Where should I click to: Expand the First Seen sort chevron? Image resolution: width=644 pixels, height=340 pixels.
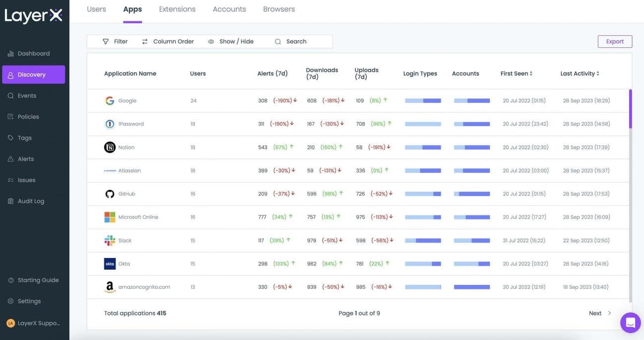pos(531,72)
